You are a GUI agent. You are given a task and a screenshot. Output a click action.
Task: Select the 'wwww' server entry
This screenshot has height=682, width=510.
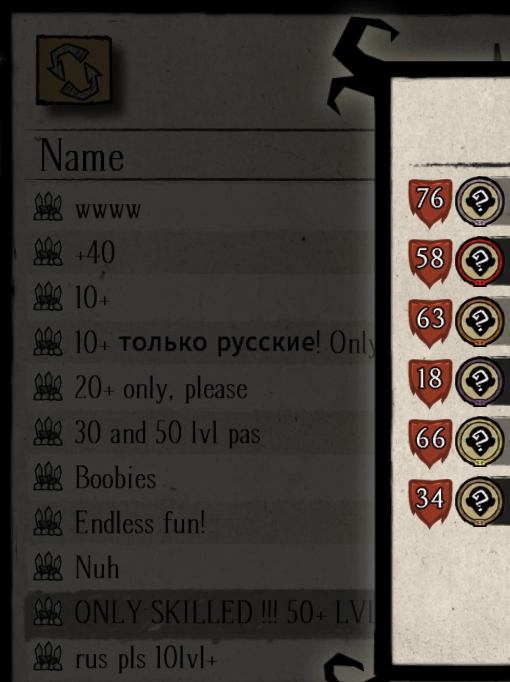tap(201, 207)
